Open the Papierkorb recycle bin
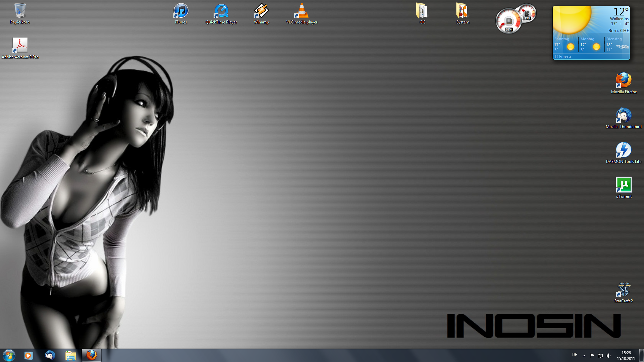This screenshot has height=362, width=644. (x=20, y=11)
